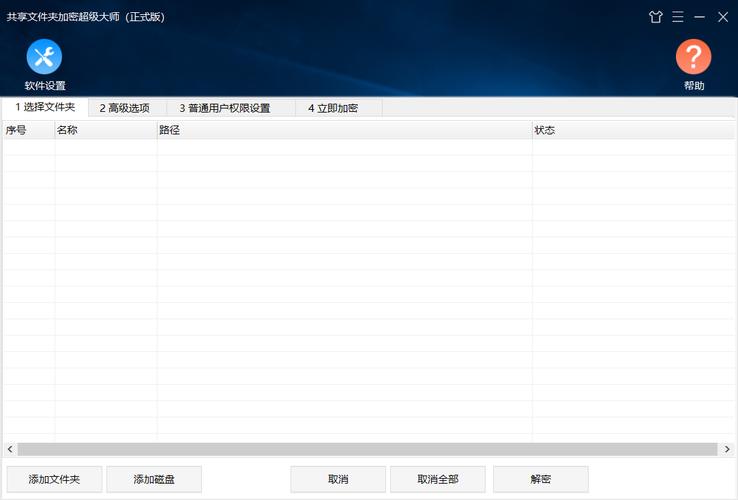The height and width of the screenshot is (500, 738).
Task: Open the 软件设置 wrench icon
Action: [x=44, y=57]
